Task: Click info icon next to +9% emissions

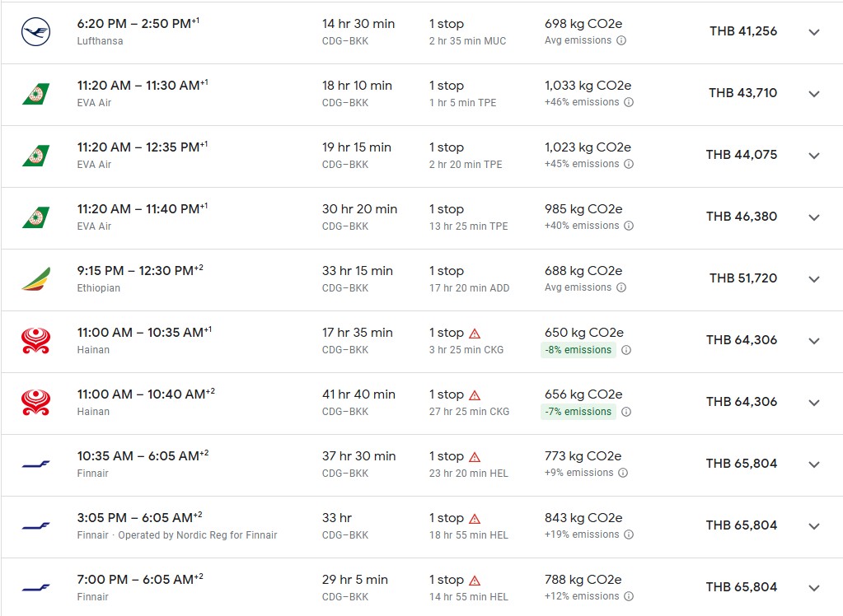Action: click(x=623, y=473)
